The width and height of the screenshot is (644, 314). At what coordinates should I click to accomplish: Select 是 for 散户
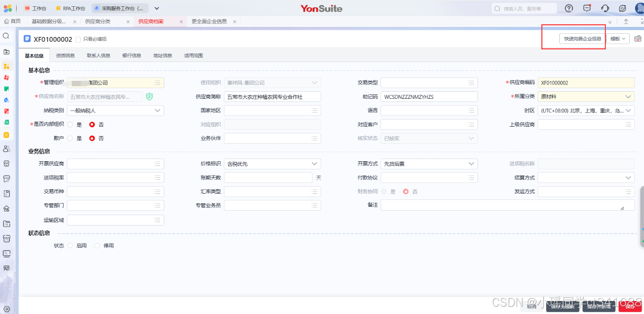(70, 138)
